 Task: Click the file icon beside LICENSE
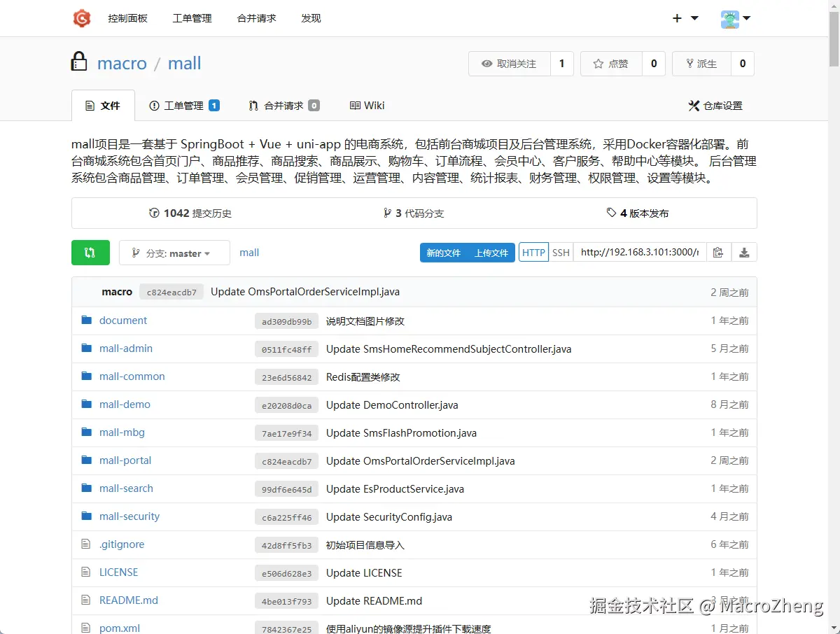point(86,572)
